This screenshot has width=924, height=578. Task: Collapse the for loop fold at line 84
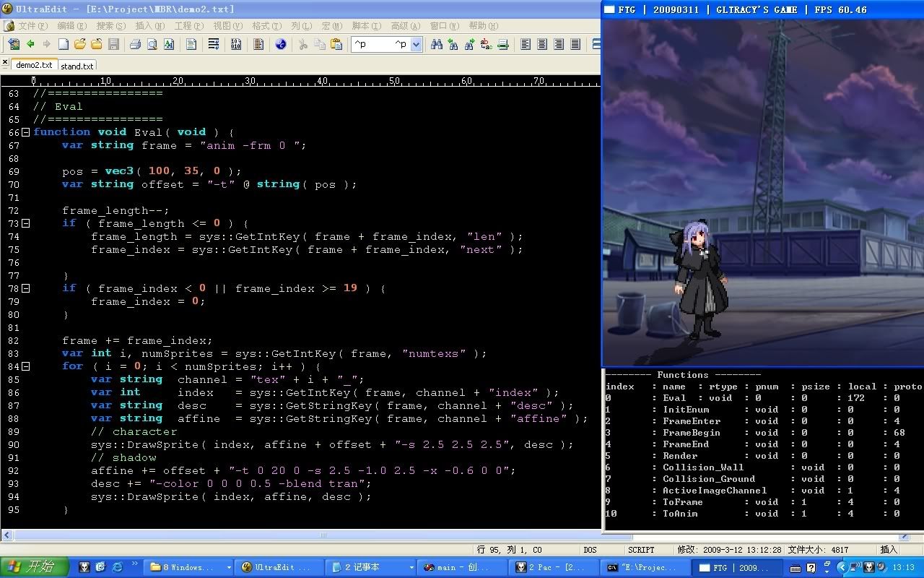pos(26,366)
